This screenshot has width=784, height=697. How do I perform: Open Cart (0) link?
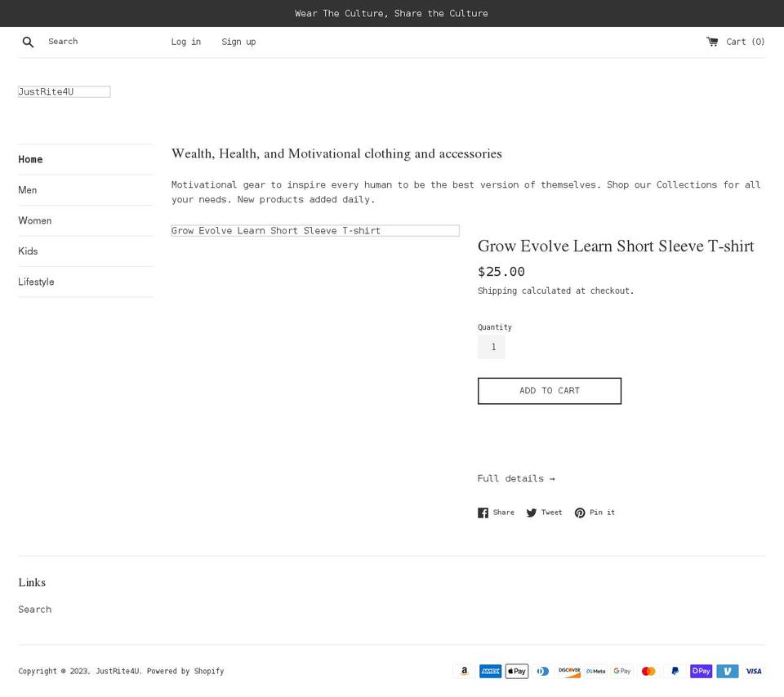click(x=736, y=42)
